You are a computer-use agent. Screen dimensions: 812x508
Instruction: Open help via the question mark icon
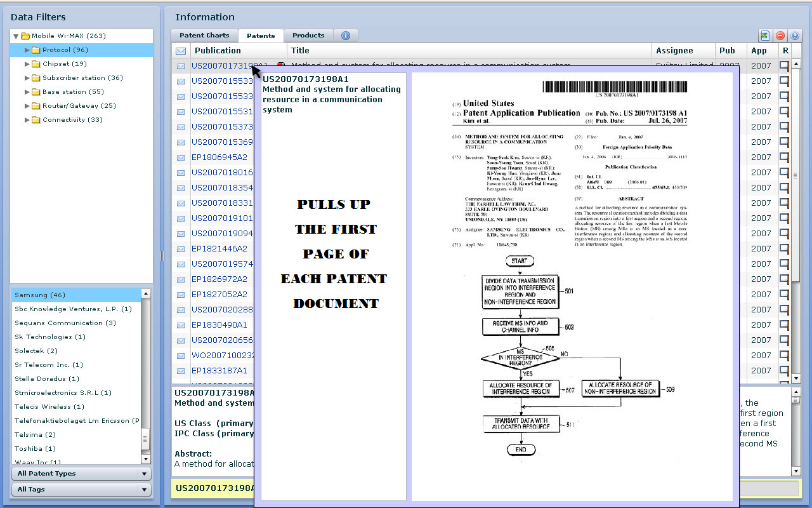pyautogui.click(x=794, y=36)
